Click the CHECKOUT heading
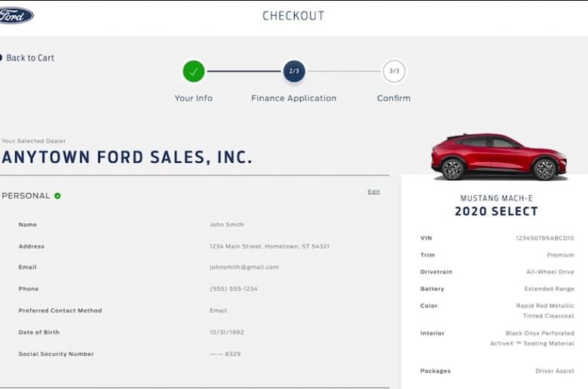Screen dimensions: 588x389 293,16
